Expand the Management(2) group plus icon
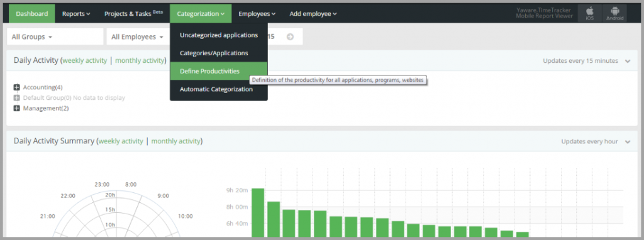 [16, 108]
